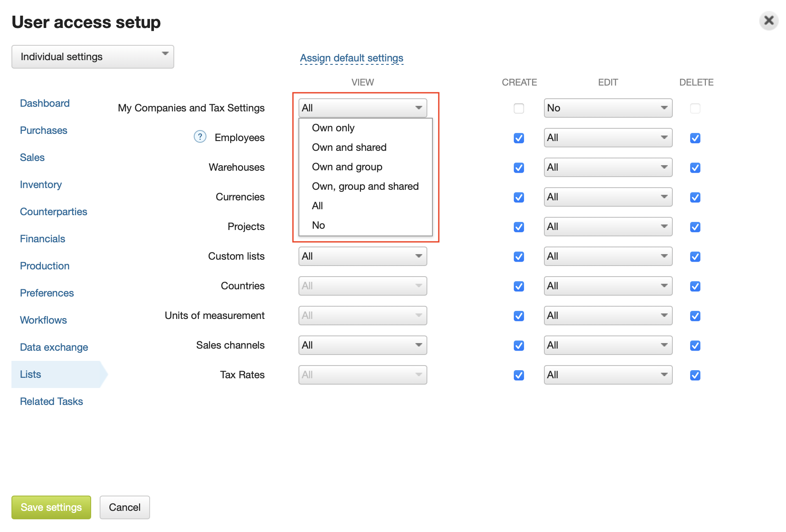Image resolution: width=786 pixels, height=532 pixels.
Task: Uncheck Delete for Tax Rates
Action: coord(695,375)
